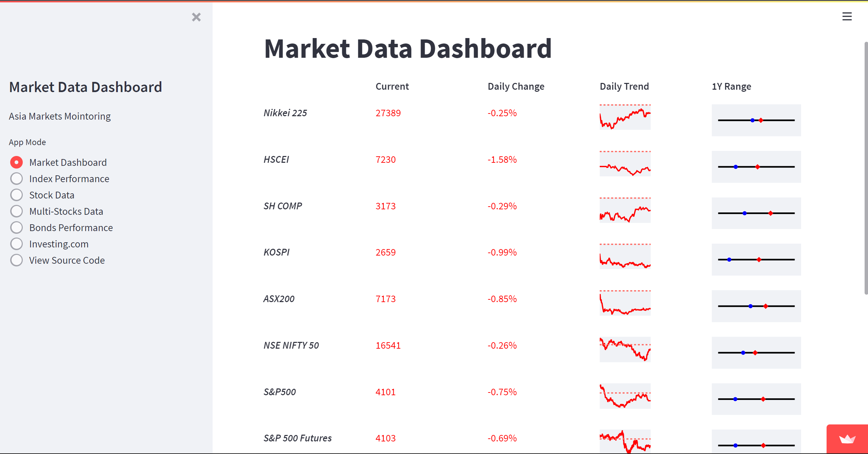Click the Asia Markets Mointoring label
868x454 pixels.
59,116
